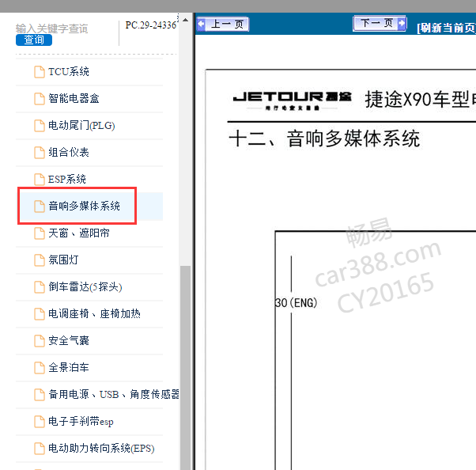Click the 30 (ENG) label in diagram
Viewport: 476px width, 470px height.
coord(296,302)
